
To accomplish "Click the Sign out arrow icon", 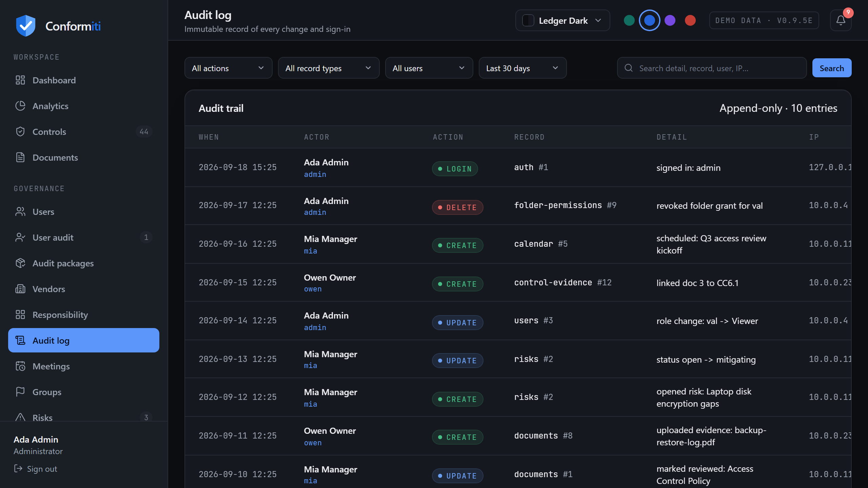I will (x=18, y=469).
